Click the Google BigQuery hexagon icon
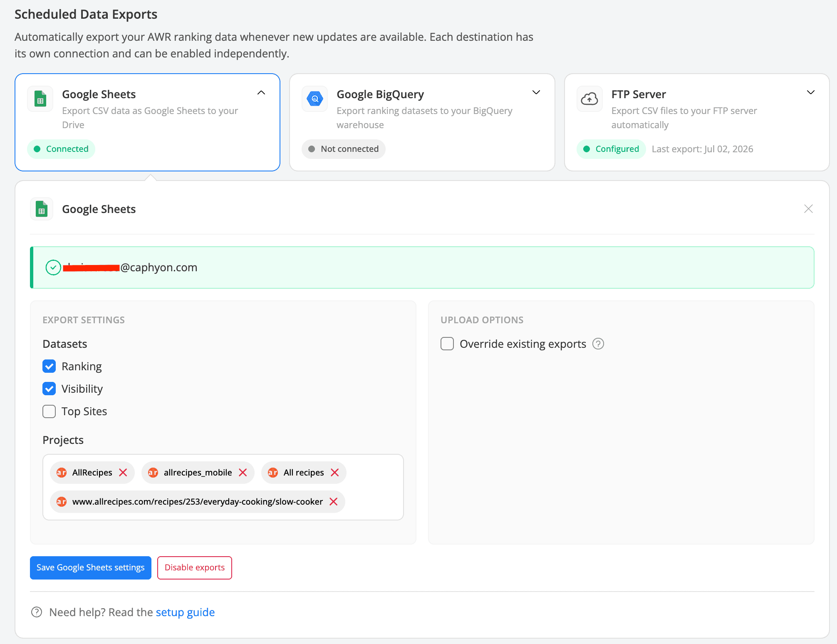Screen dimensions: 837x644 [315, 99]
